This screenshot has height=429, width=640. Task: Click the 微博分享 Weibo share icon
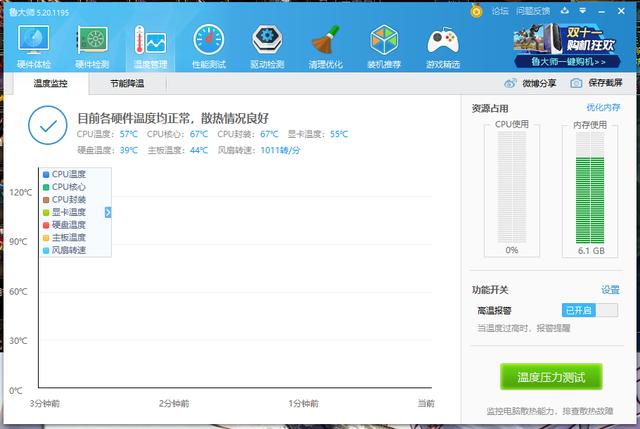[511, 83]
